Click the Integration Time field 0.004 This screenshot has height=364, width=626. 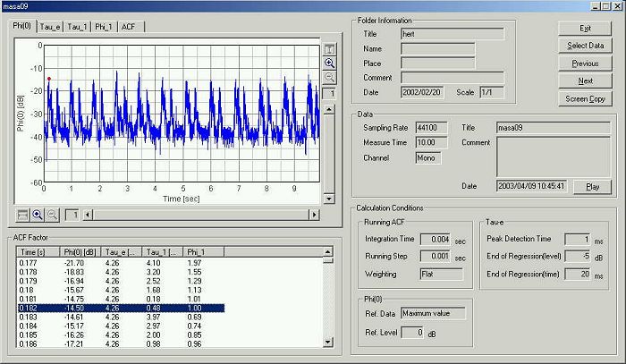[436, 240]
